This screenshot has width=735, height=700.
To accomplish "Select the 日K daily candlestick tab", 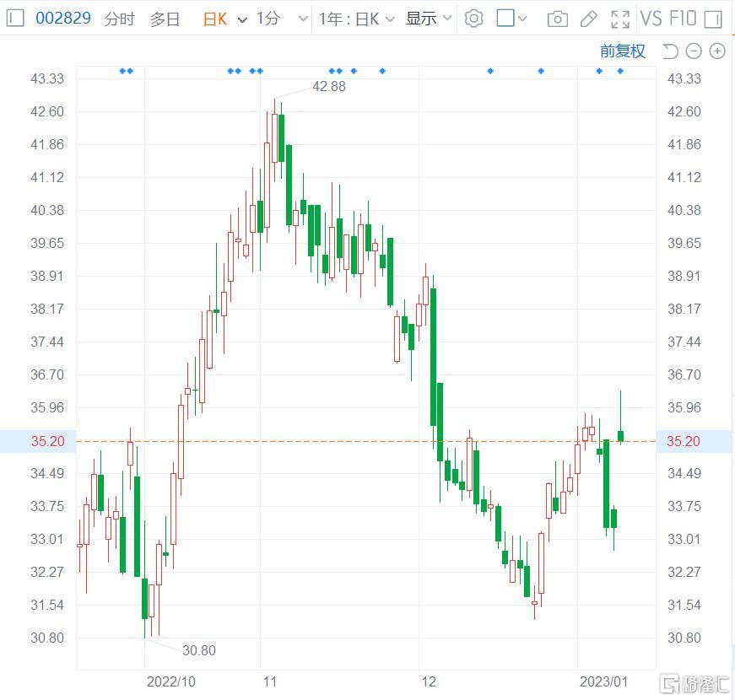I will point(215,19).
